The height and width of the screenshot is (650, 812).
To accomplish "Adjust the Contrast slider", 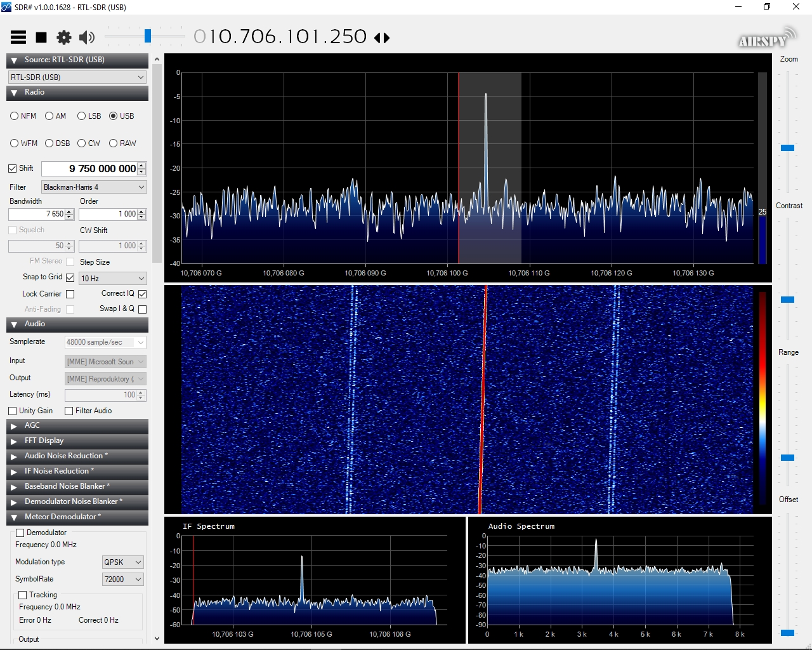I will coord(787,300).
